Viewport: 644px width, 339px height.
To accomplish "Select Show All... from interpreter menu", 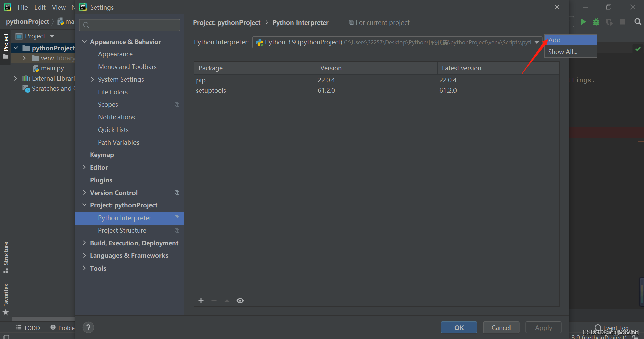I will [571, 52].
